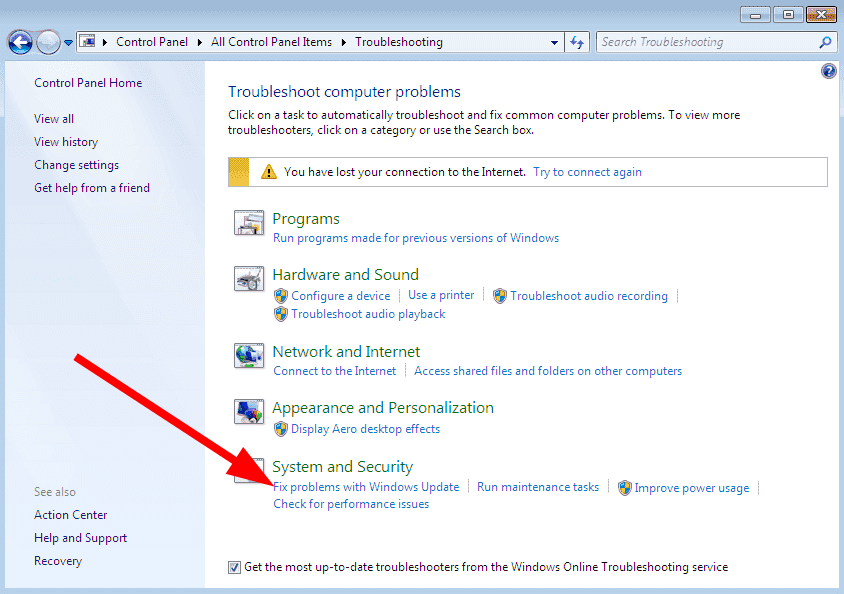Click the Network and Internet globe icon
Viewport: 844px width, 594px height.
249,356
